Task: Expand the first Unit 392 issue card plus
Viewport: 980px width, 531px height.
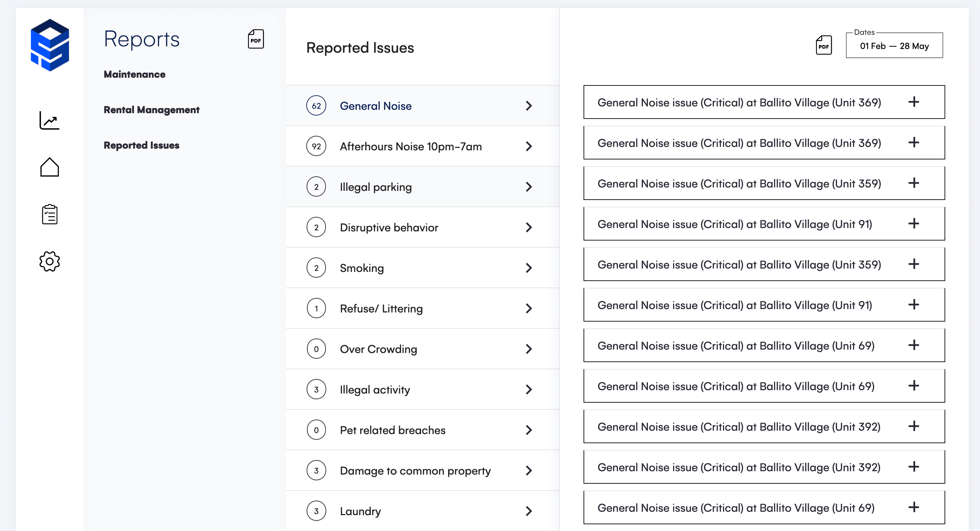Action: (913, 426)
